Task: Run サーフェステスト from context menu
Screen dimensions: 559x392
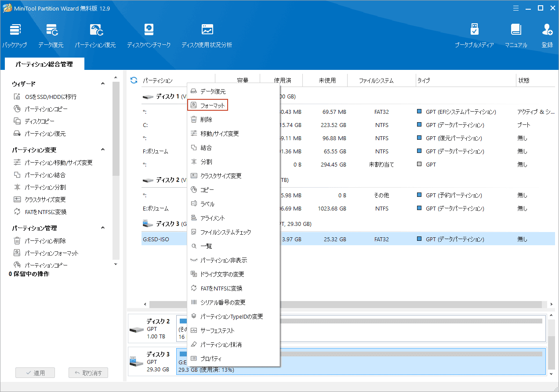Action: click(234, 330)
